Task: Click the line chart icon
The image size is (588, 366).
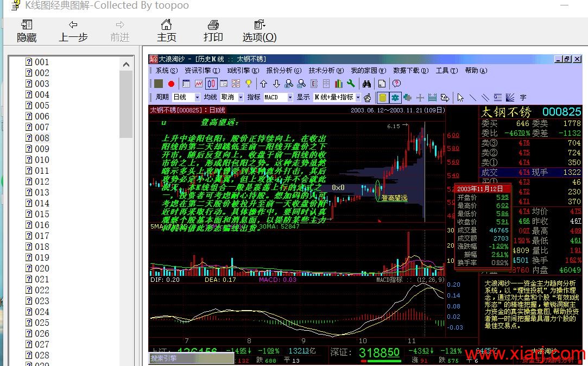Action: click(x=199, y=84)
